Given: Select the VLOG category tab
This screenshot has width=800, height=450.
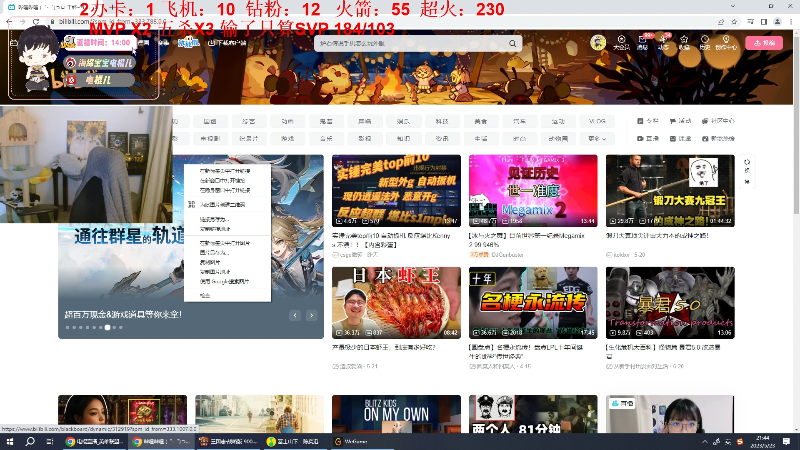Looking at the screenshot, I should click(597, 121).
